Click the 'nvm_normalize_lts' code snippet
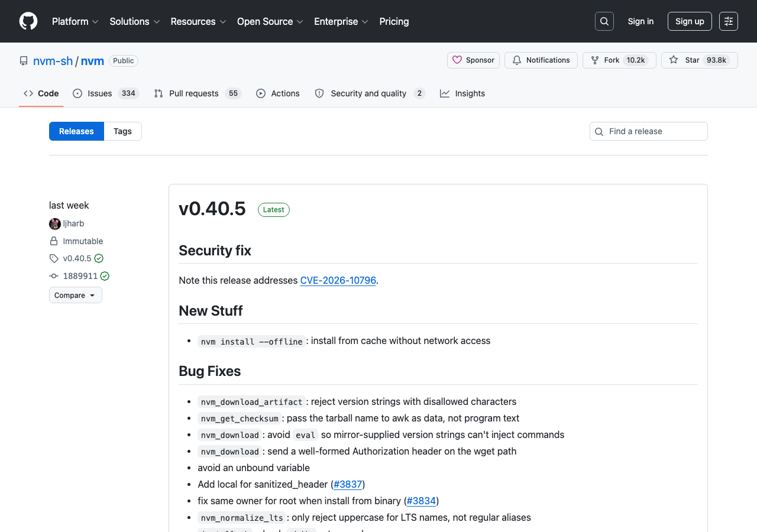The width and height of the screenshot is (757, 532). (x=242, y=518)
